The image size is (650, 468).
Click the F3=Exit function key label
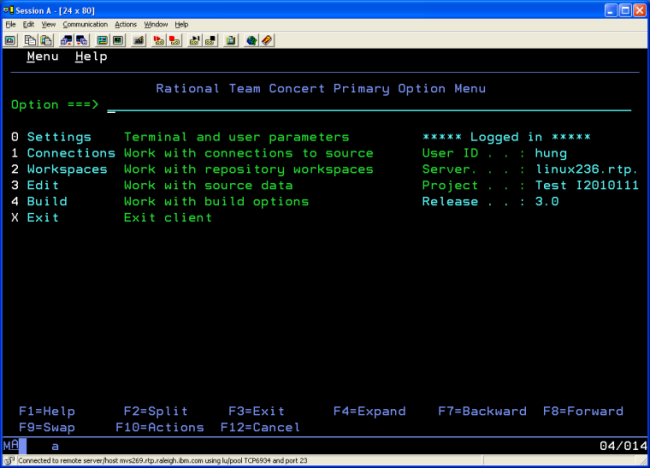click(257, 411)
